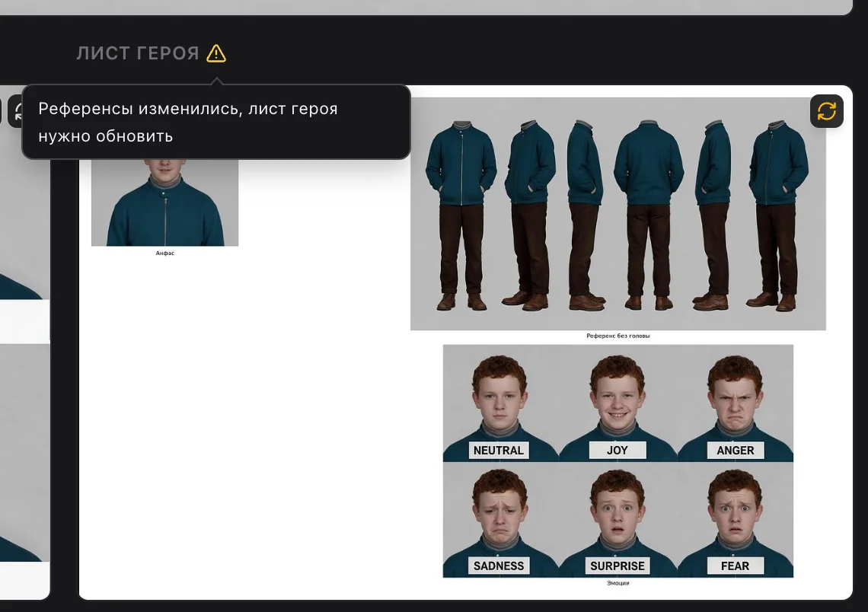Click the Референс без головы caption
Viewport: 868px width, 612px height.
(617, 336)
